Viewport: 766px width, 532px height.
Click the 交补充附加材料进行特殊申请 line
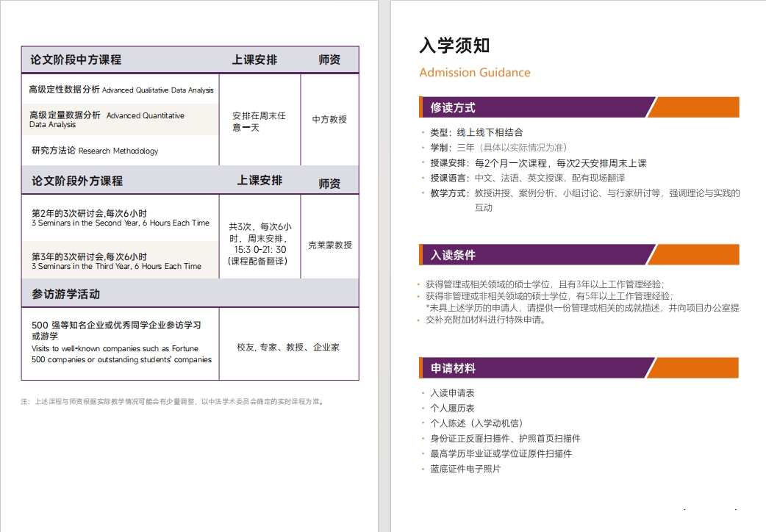(x=486, y=320)
